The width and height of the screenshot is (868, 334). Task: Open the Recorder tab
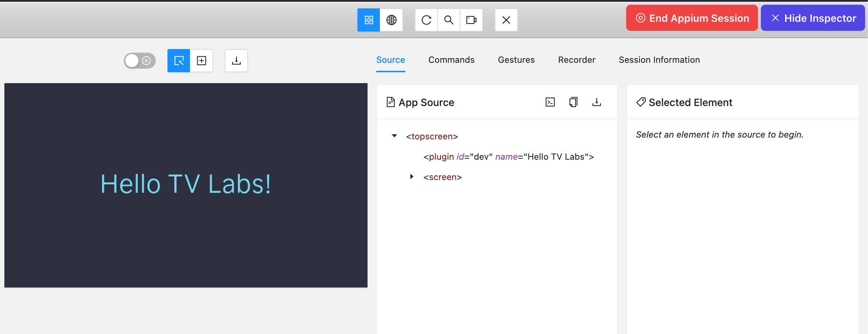(577, 60)
